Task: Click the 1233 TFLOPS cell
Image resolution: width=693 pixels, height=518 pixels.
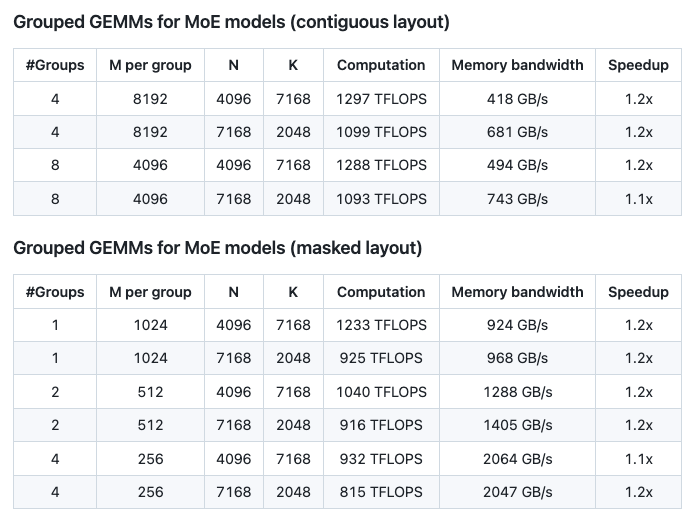Action: pos(381,325)
